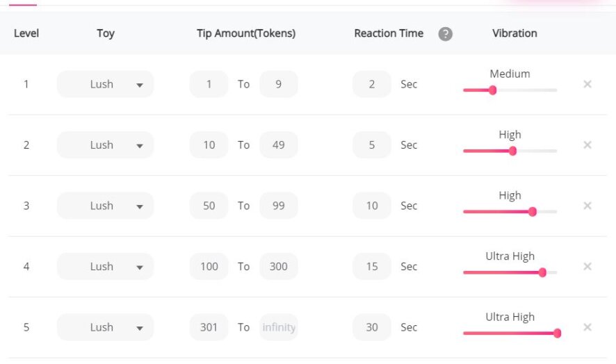This screenshot has width=616, height=364.
Task: Remove level 4 row using X icon
Action: [x=587, y=267]
